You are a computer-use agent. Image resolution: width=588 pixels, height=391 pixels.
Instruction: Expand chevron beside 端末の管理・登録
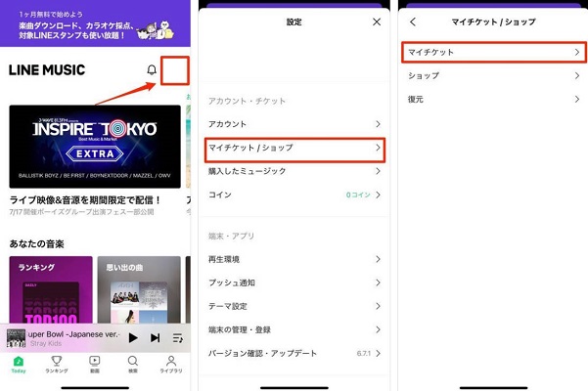pos(378,329)
